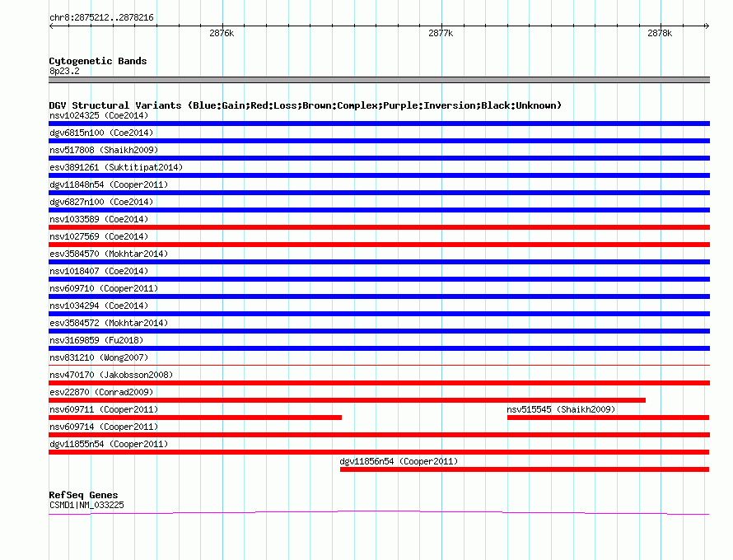Select the CSMD1|NM_033225 gene label
The image size is (733, 560).
coord(86,505)
